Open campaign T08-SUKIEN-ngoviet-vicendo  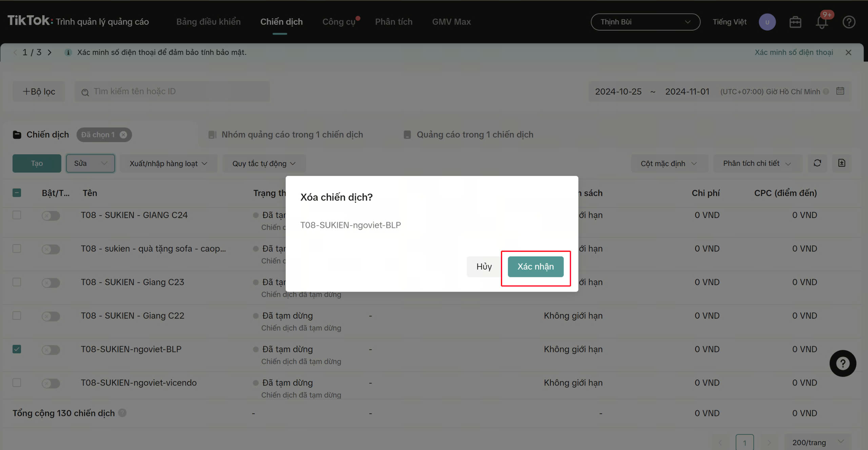coord(139,383)
